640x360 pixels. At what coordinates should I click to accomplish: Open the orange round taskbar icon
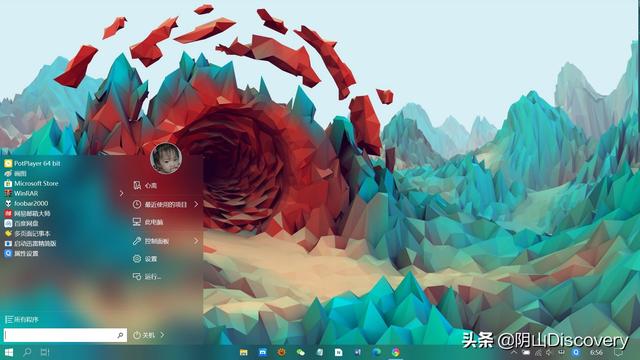281,352
